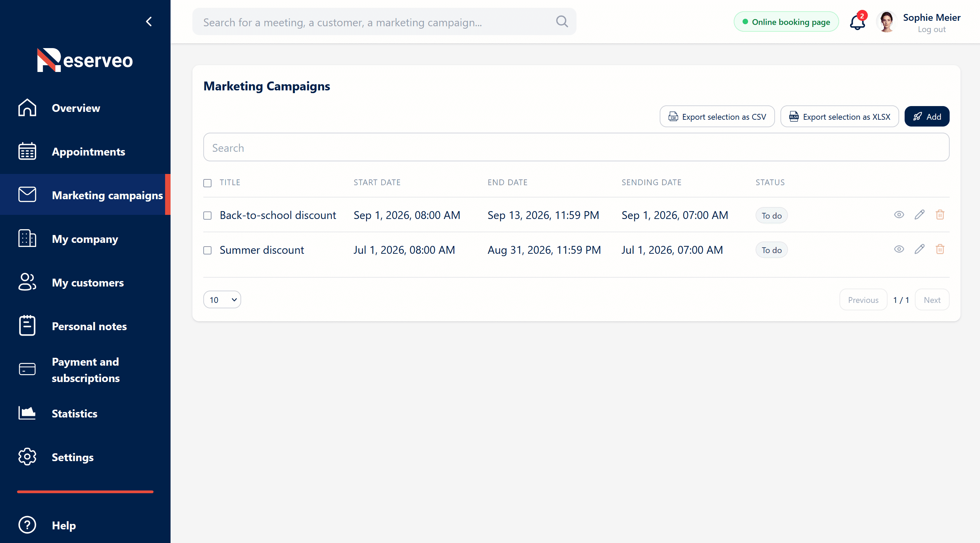The width and height of the screenshot is (980, 543).
Task: Navigate to My customers
Action: click(85, 283)
